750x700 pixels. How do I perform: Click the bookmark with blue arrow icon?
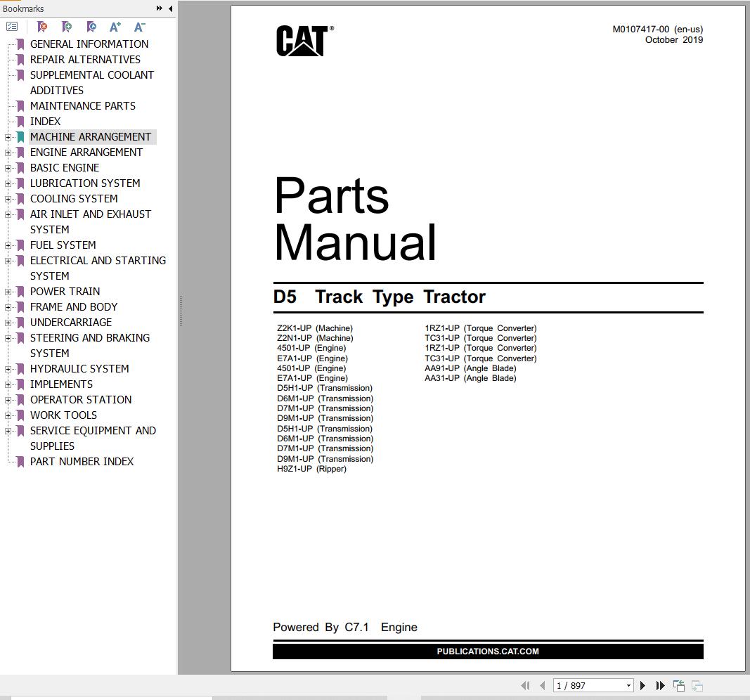click(x=91, y=27)
